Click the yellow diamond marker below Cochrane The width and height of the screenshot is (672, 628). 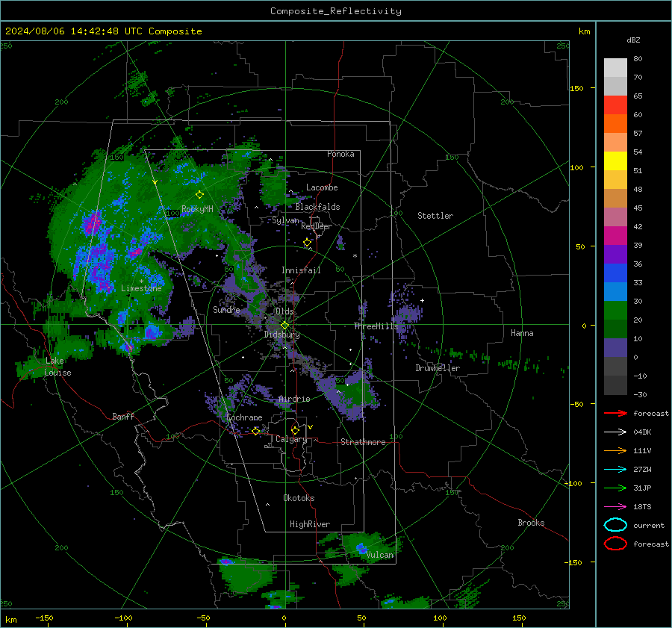coord(255,432)
